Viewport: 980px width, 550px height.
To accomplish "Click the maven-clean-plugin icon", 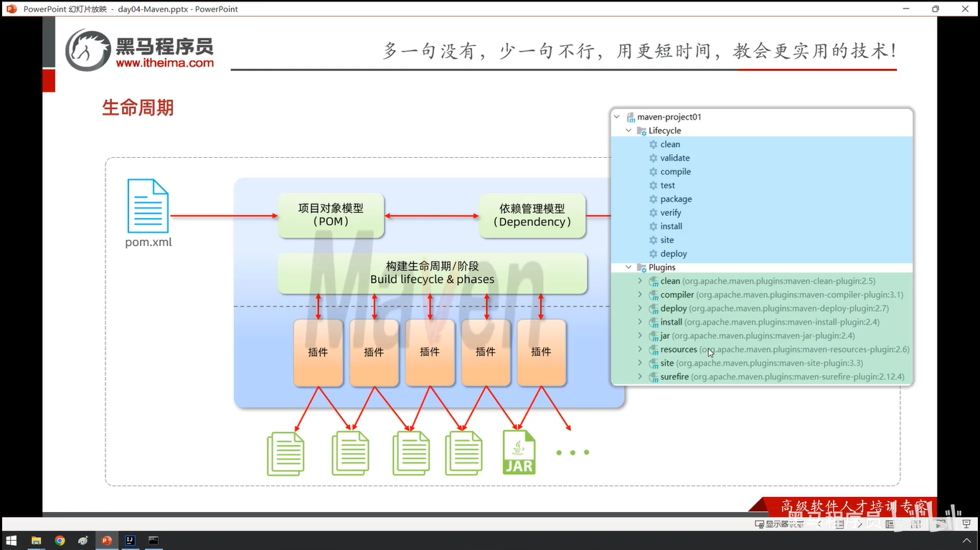I will coord(653,281).
